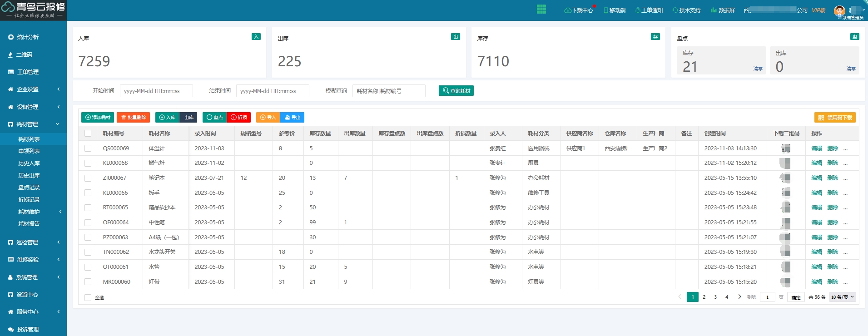Click the 存 badge on 库存 card
The width and height of the screenshot is (868, 336).
pos(655,37)
